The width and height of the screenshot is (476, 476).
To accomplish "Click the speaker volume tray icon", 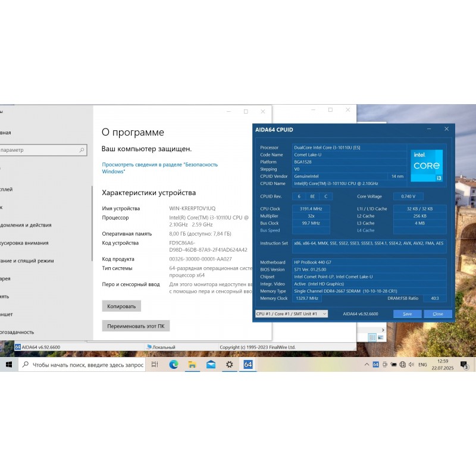I will (411, 365).
